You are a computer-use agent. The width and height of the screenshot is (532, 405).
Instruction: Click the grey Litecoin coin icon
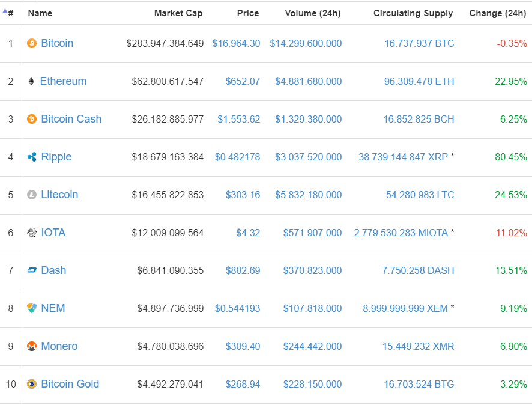pyautogui.click(x=32, y=195)
